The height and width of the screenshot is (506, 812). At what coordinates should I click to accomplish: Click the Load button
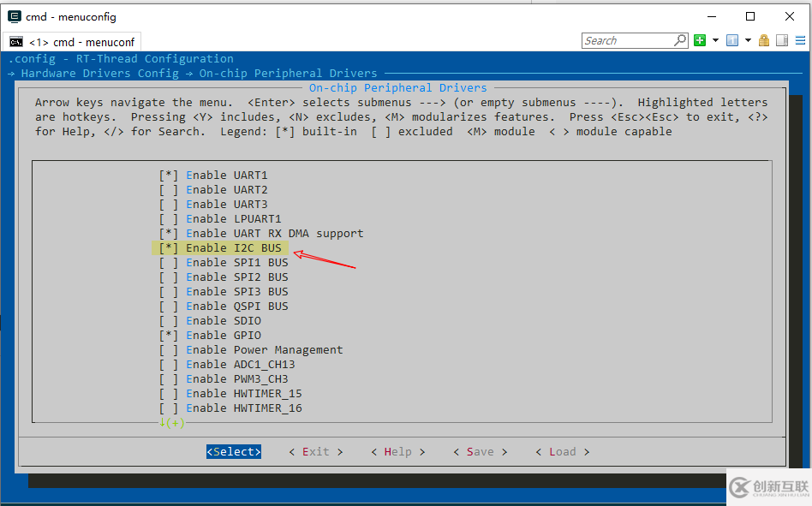point(562,452)
